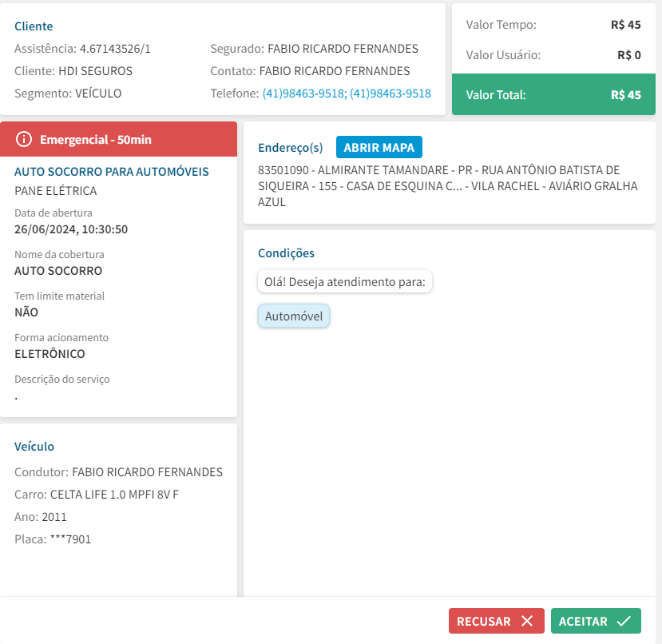Image resolution: width=662 pixels, height=644 pixels.
Task: Open the map with ABRIR MAPA
Action: (x=379, y=147)
